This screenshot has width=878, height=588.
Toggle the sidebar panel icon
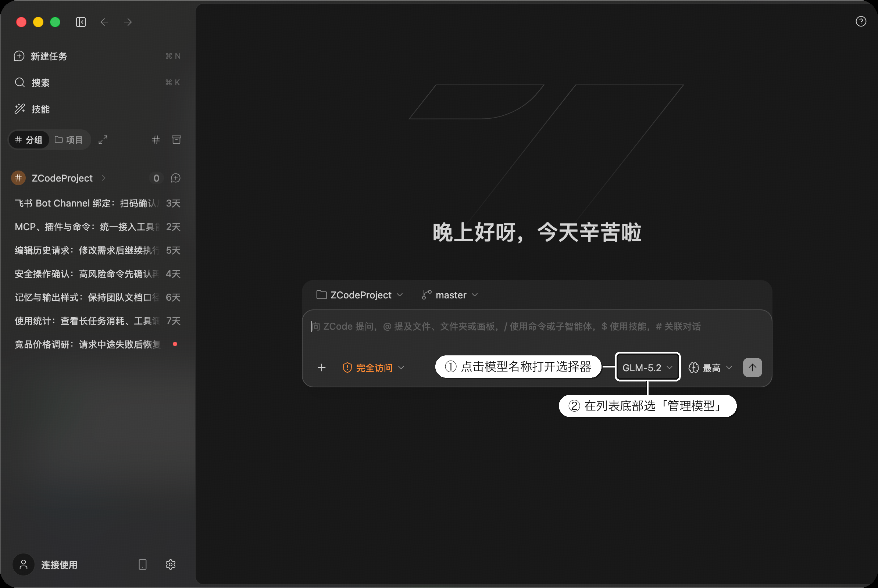coord(81,22)
